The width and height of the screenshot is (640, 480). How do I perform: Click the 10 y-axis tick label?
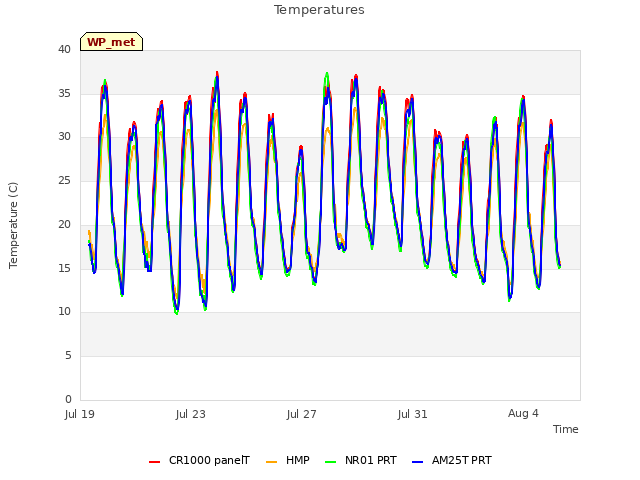coord(64,311)
